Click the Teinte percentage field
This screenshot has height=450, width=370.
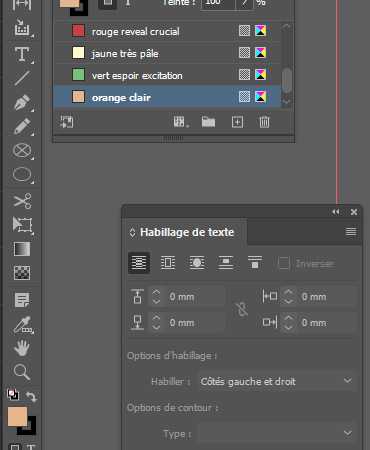tap(218, 3)
